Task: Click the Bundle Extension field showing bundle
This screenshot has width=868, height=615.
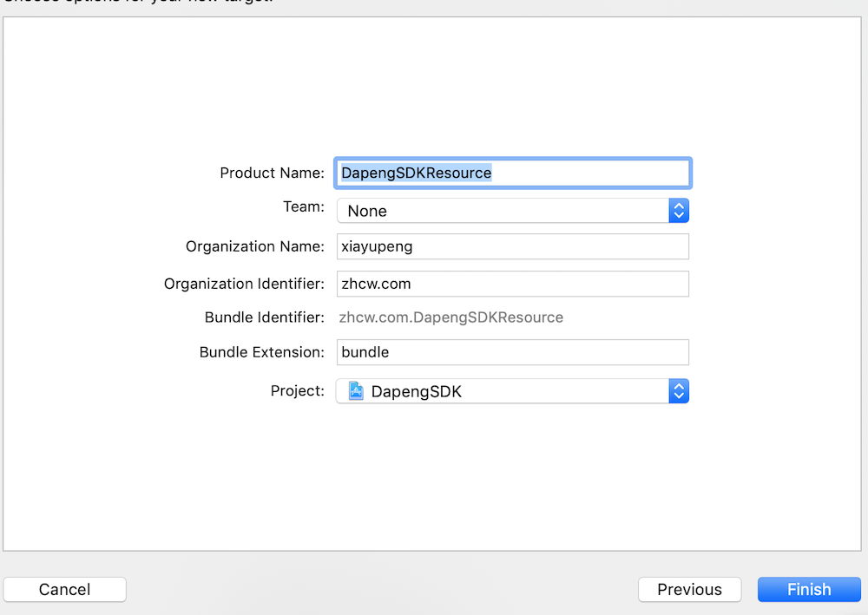Action: (x=512, y=352)
